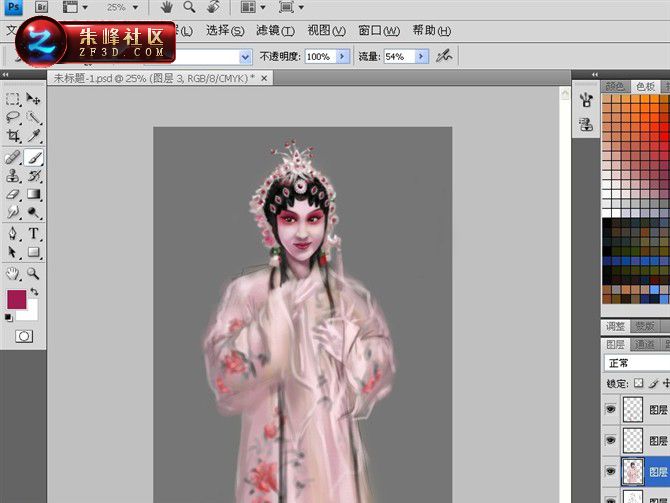The image size is (670, 503).
Task: Open the opacity slider arrow
Action: [342, 56]
